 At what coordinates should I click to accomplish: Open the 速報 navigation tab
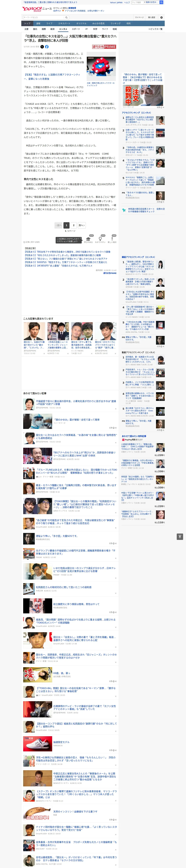coord(38,24)
